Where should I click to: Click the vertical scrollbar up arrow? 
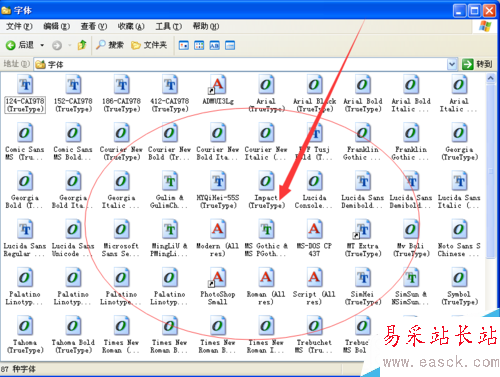tap(491, 79)
